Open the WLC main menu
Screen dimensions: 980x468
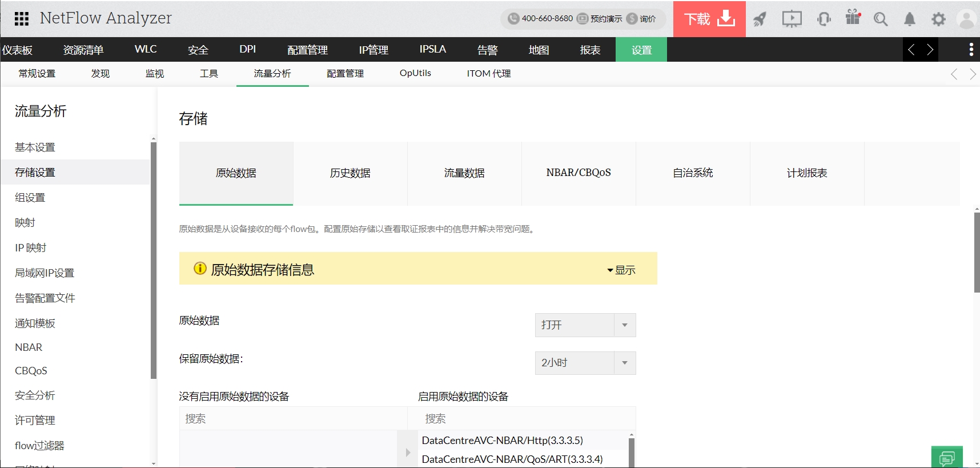pos(146,49)
